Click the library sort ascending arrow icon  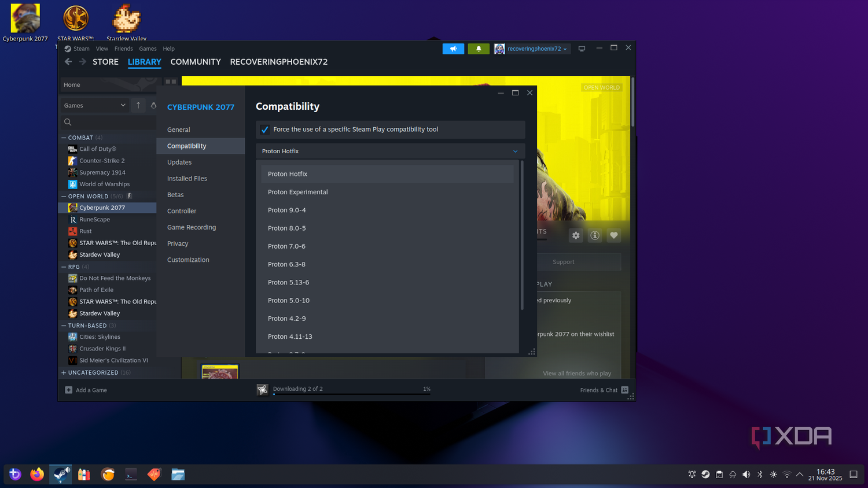tap(138, 105)
